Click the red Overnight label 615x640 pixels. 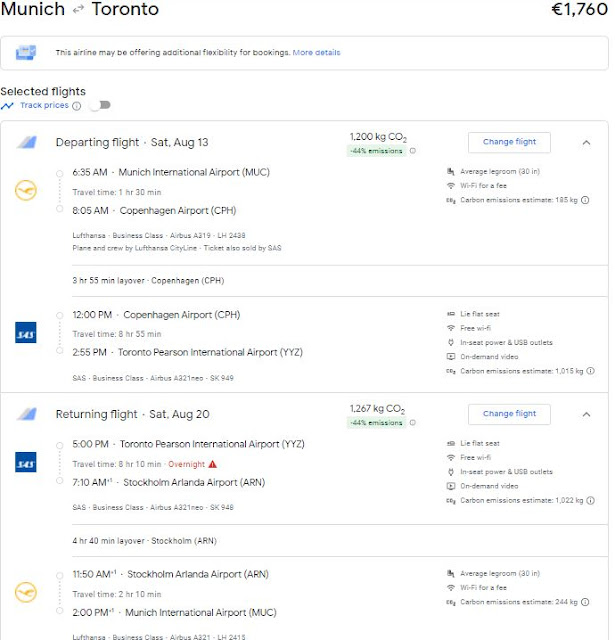point(186,464)
